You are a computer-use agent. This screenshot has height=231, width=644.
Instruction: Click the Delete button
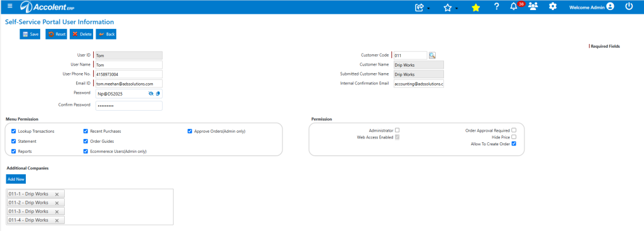click(x=81, y=34)
